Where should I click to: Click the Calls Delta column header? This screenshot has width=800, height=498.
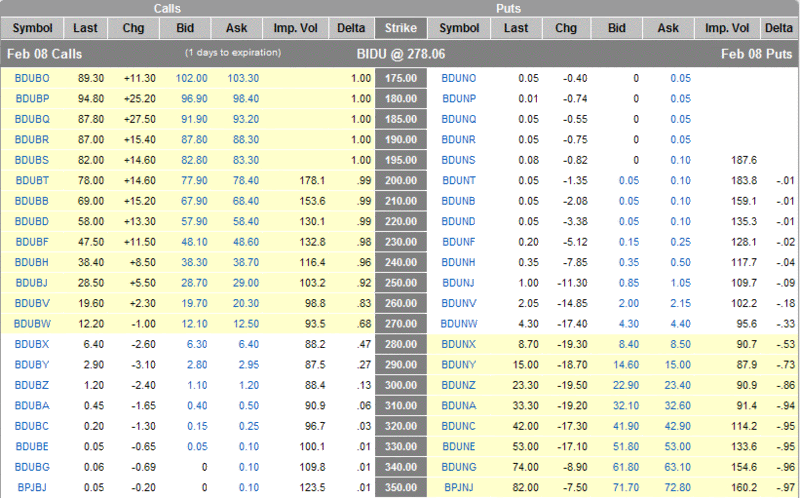(351, 28)
